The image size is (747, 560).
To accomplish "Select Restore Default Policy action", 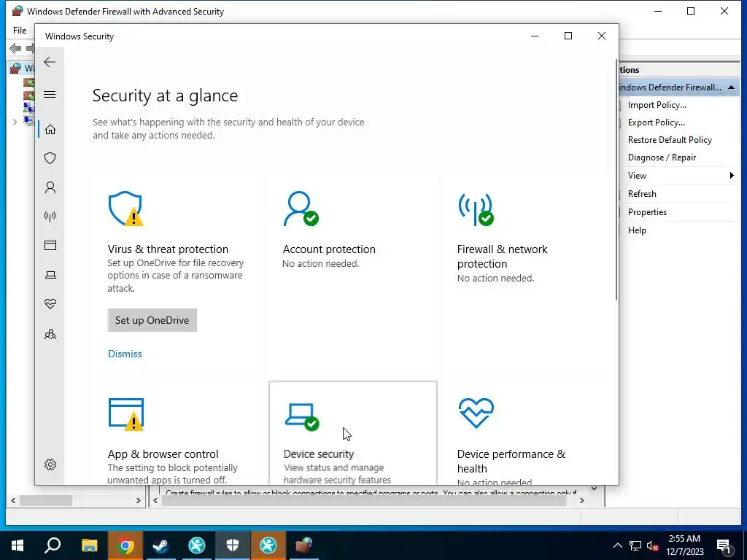I will point(670,139).
